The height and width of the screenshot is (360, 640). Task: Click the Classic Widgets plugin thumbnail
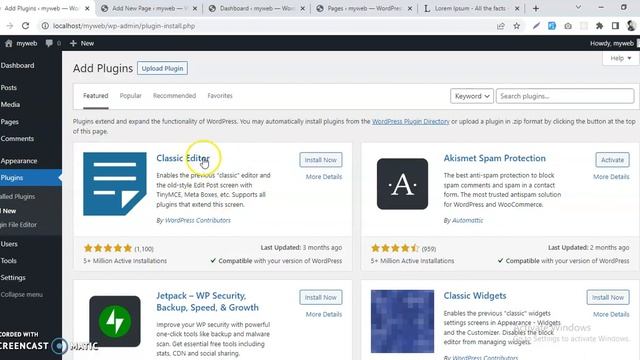(402, 321)
